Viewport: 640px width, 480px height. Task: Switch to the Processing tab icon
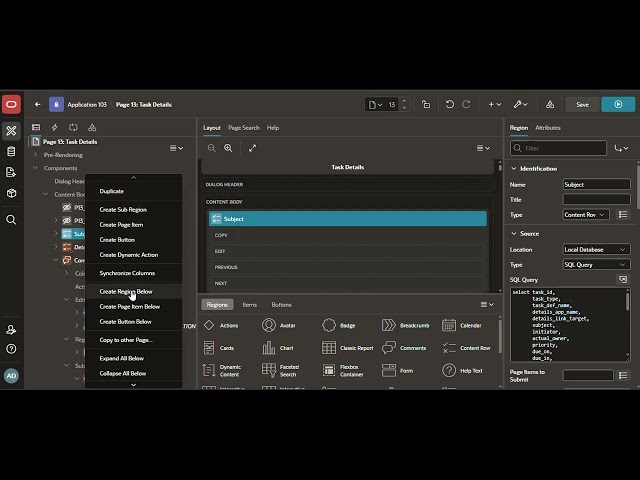pyautogui.click(x=73, y=127)
